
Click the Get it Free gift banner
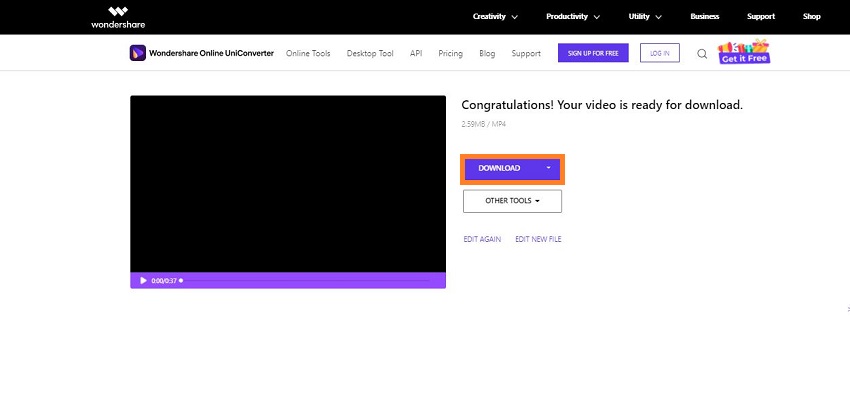coord(744,52)
